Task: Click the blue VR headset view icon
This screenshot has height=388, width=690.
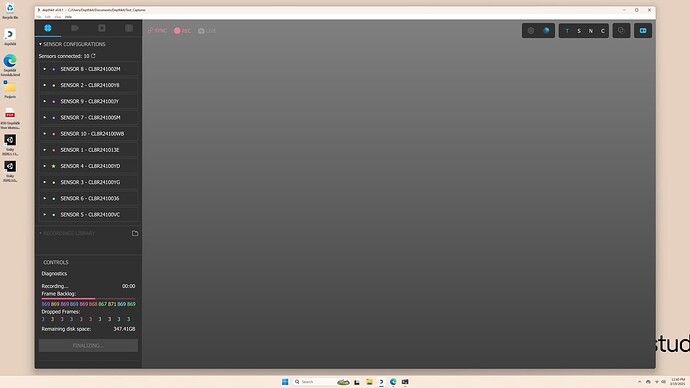Action: point(643,31)
